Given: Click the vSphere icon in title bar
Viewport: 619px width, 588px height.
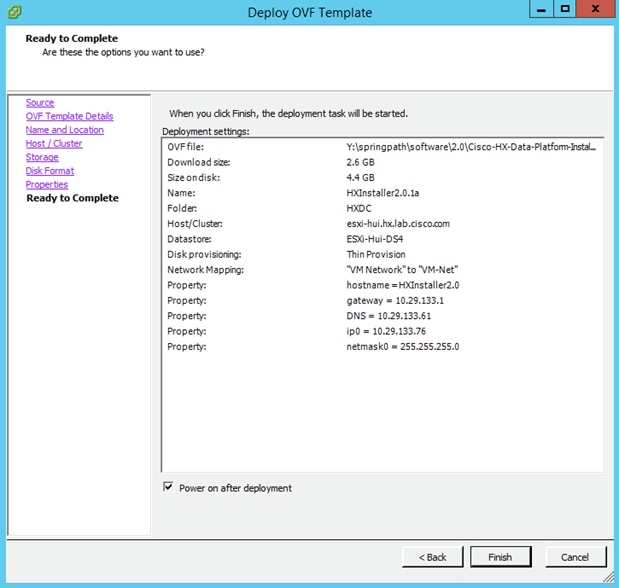Looking at the screenshot, I should point(14,12).
